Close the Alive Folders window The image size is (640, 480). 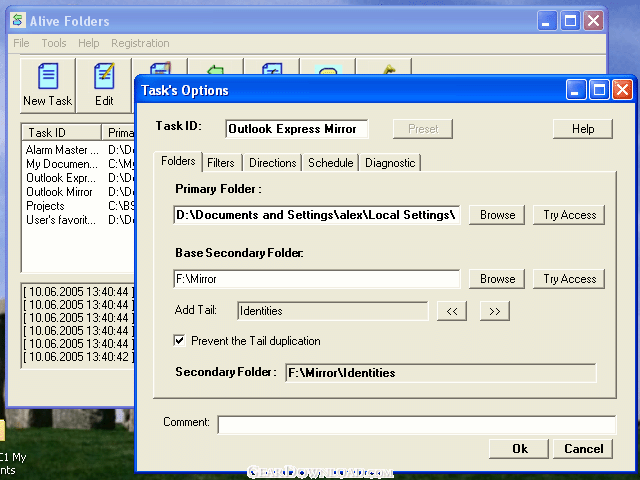coord(593,20)
